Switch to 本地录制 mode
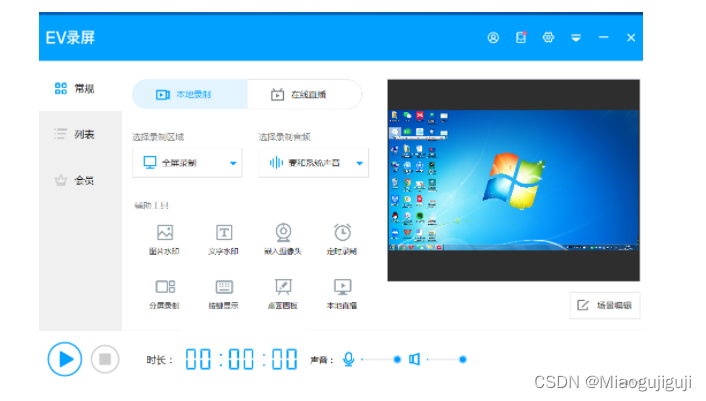 (190, 95)
